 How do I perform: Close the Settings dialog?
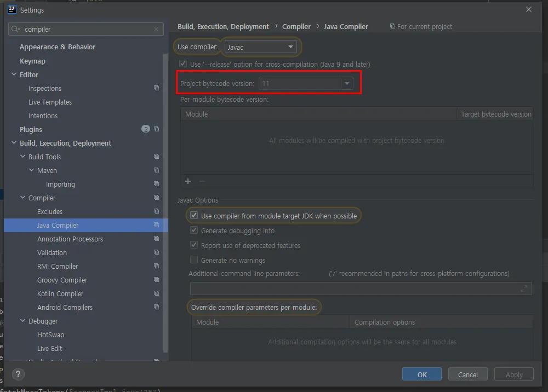click(x=529, y=9)
